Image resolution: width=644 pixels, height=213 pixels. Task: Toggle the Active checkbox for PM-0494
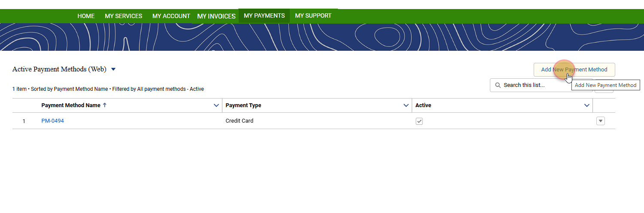[419, 121]
